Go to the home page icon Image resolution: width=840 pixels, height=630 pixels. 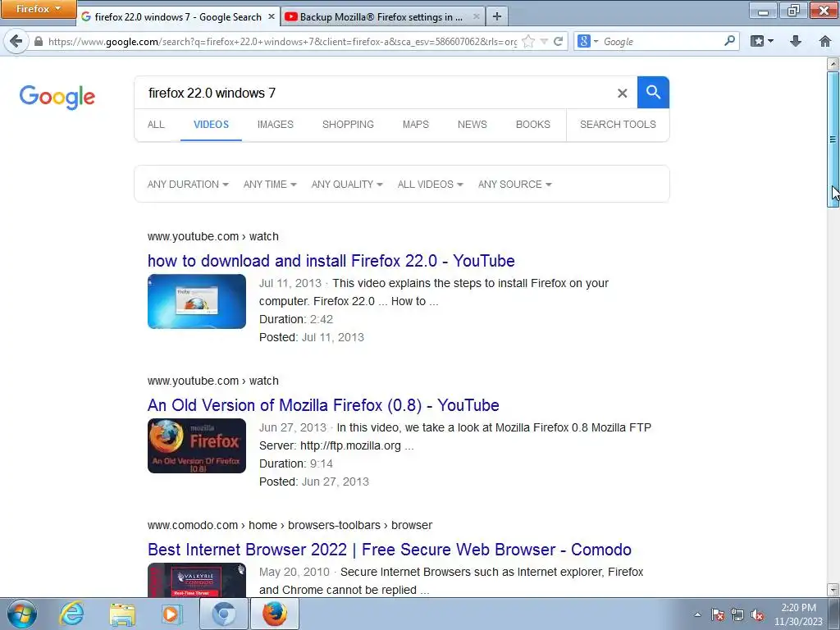point(825,41)
